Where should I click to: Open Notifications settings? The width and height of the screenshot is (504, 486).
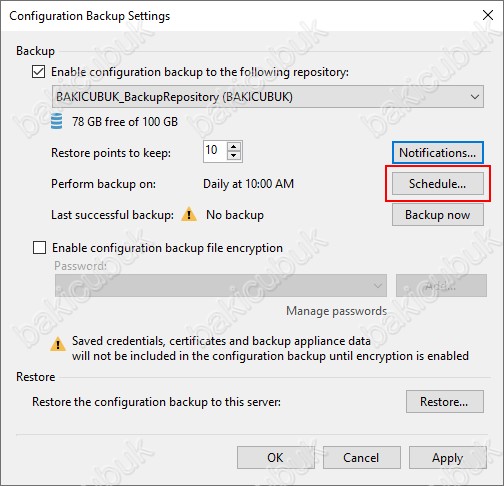[437, 153]
